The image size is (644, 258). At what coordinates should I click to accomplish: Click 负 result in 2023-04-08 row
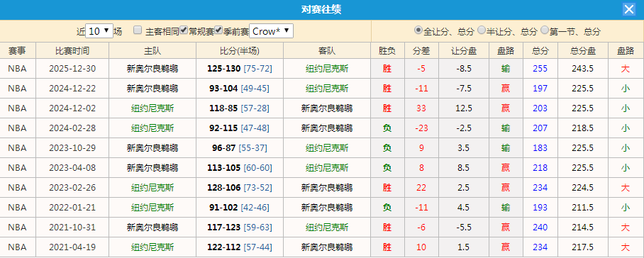387,167
